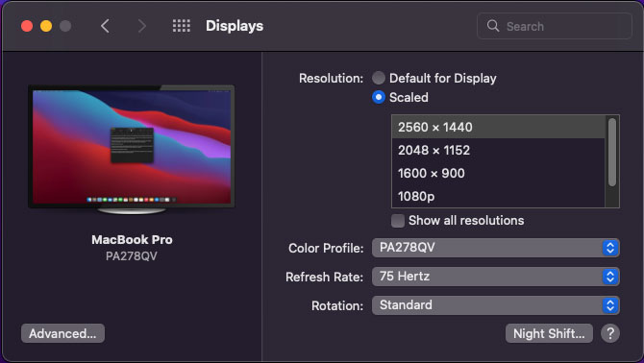The width and height of the screenshot is (644, 363).
Task: Minimize the window using the yellow button
Action: point(46,26)
